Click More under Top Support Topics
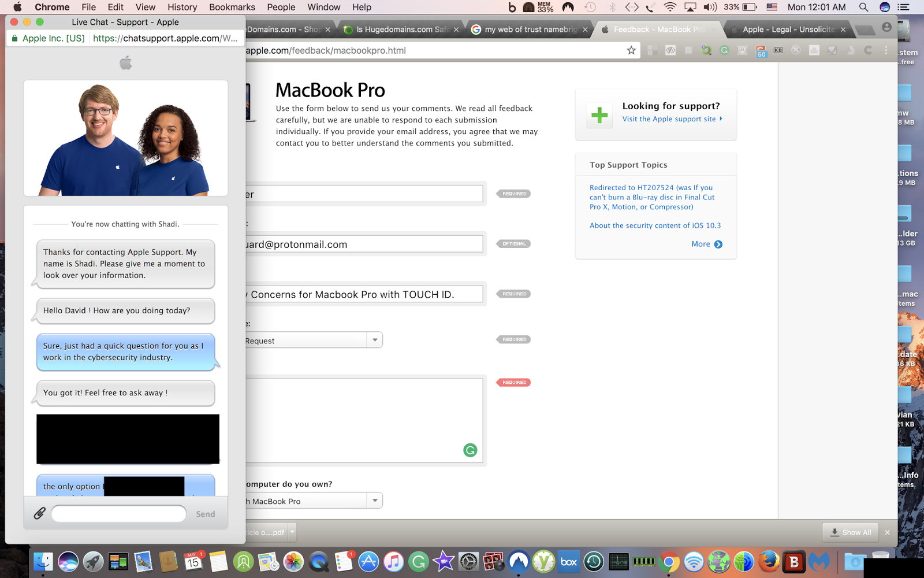 [x=707, y=244]
